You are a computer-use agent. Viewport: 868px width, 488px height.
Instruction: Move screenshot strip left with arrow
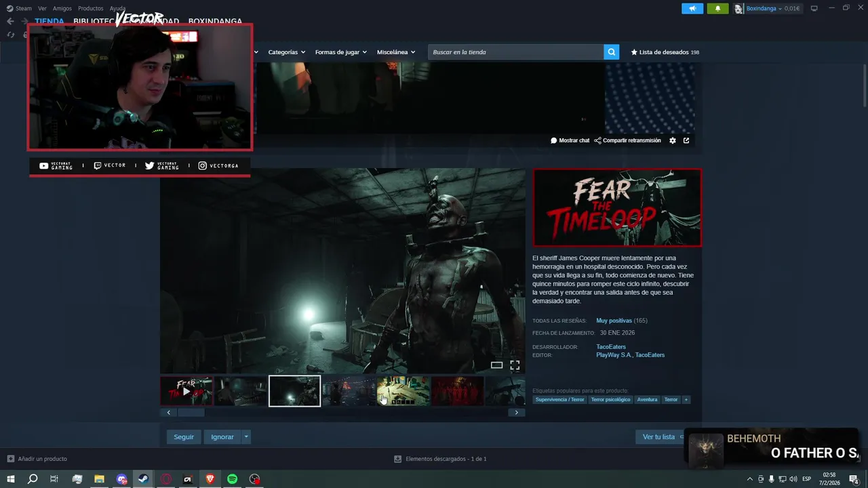(169, 412)
